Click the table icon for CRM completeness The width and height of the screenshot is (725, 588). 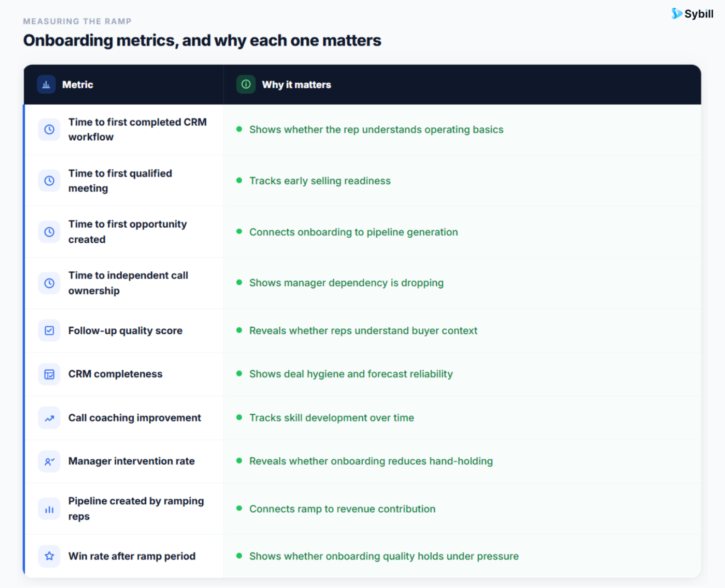pyautogui.click(x=49, y=374)
